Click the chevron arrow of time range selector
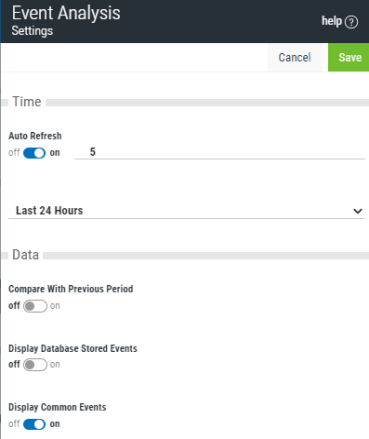 (x=358, y=211)
